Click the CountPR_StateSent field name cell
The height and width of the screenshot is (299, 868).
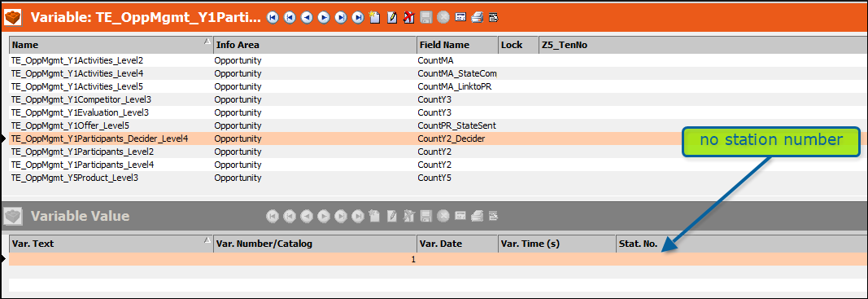457,125
